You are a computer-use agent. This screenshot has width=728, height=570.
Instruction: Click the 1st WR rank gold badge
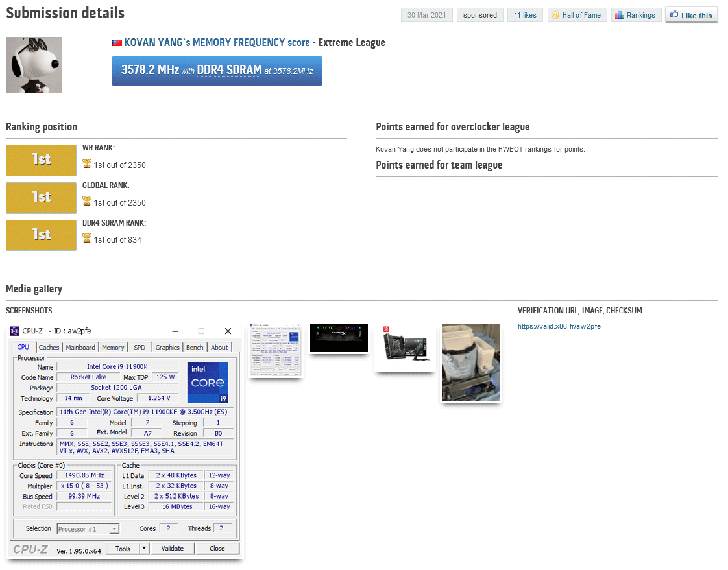pyautogui.click(x=42, y=160)
